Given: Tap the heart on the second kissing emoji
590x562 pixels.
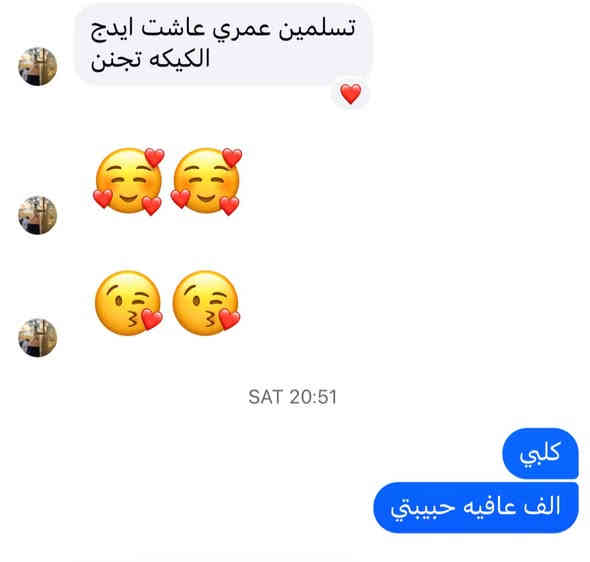Looking at the screenshot, I should click(229, 319).
